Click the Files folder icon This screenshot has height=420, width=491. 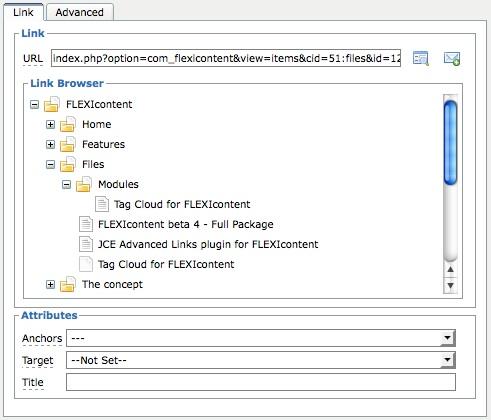pyautogui.click(x=68, y=164)
